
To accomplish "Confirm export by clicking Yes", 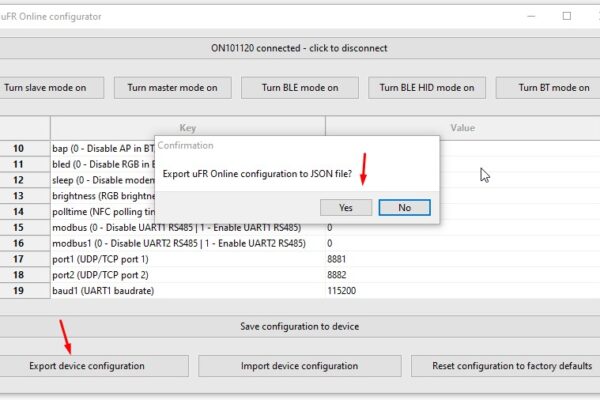I will (x=346, y=207).
